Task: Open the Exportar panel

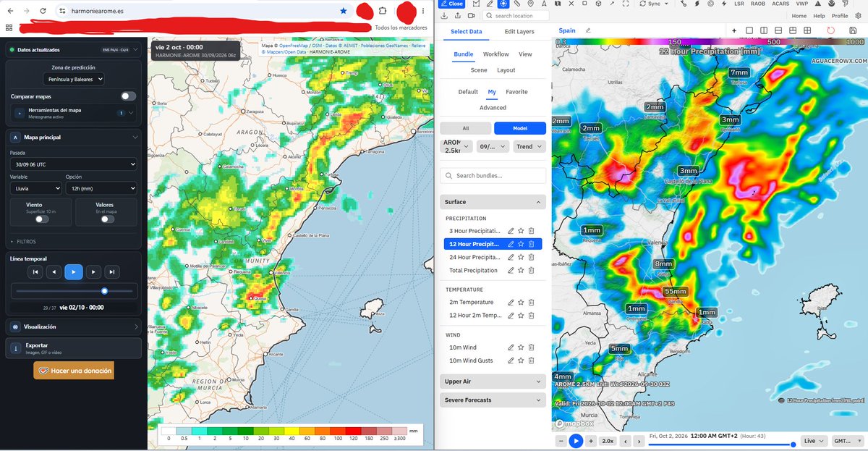Action: pyautogui.click(x=73, y=348)
